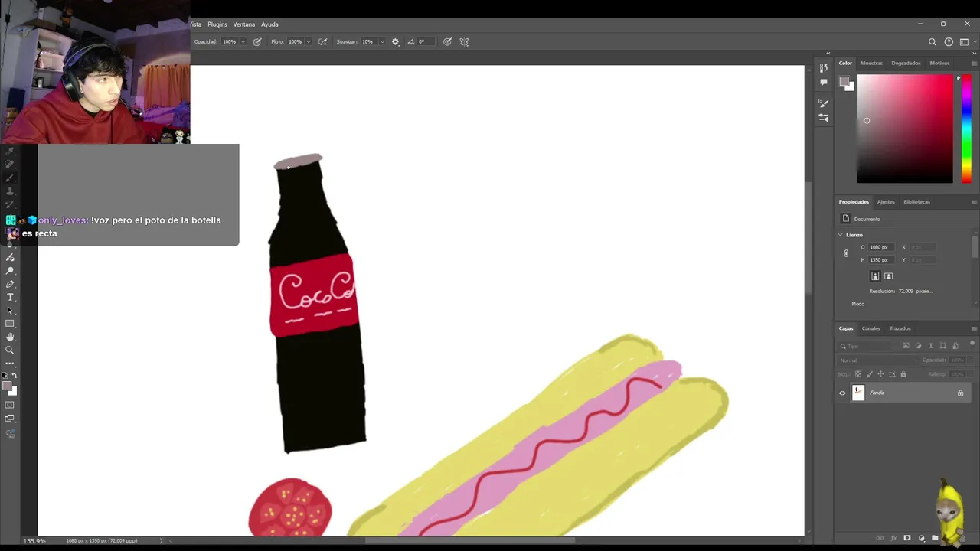The width and height of the screenshot is (980, 551).
Task: Open symmetry butterfly options
Action: point(464,42)
